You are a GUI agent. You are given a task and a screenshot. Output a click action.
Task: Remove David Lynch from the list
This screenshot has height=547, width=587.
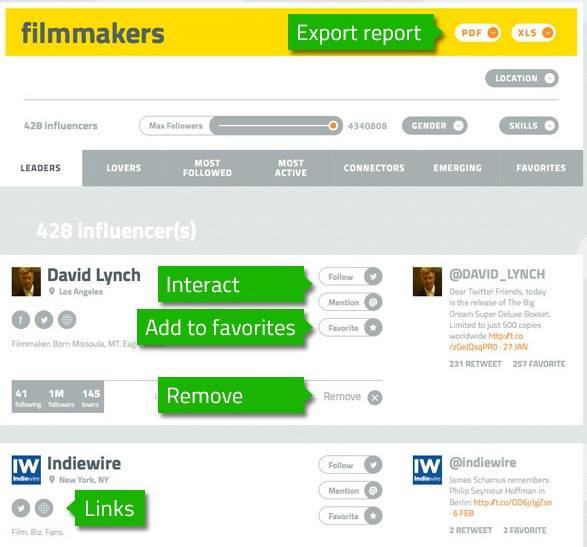click(353, 397)
